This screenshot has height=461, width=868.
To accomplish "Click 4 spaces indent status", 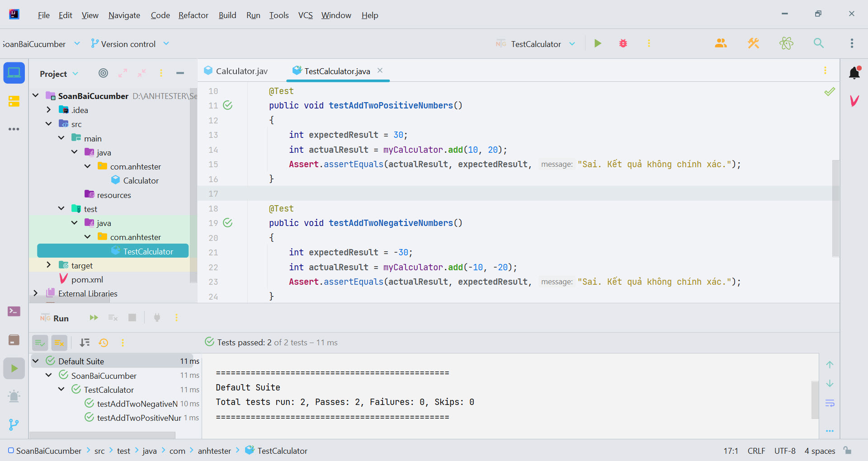I will click(820, 451).
